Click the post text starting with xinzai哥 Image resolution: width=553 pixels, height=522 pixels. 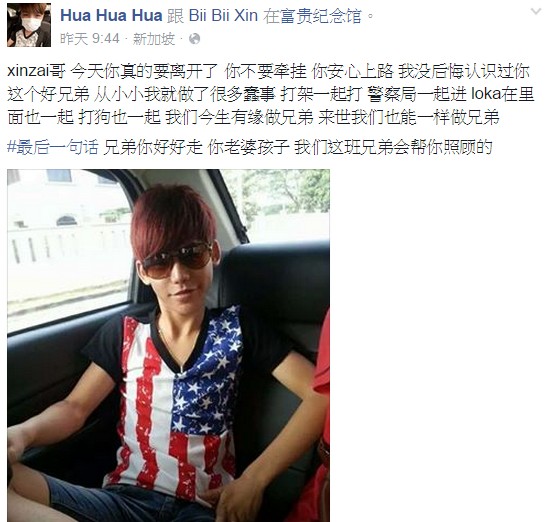pos(271,94)
